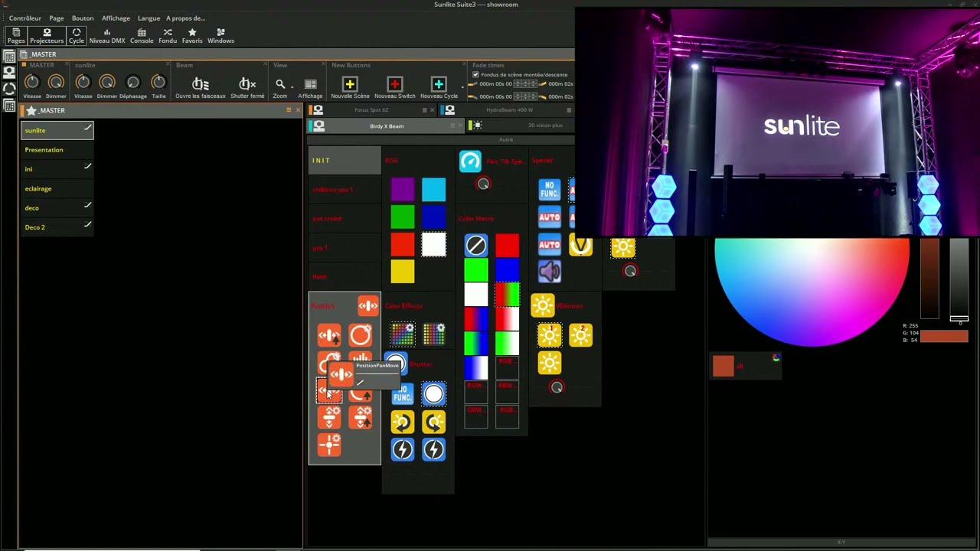Switch to the 3D vision plus tab
This screenshot has width=980, height=551.
tap(545, 126)
